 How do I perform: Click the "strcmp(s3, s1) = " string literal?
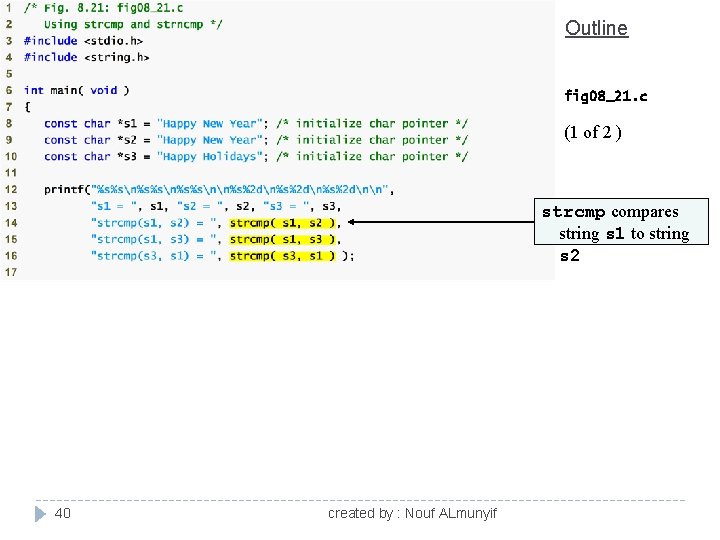click(153, 256)
